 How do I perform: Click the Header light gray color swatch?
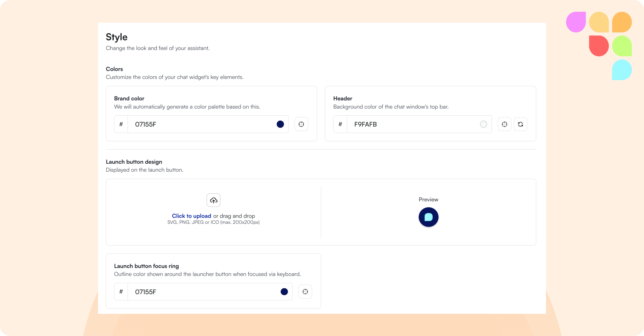tap(483, 124)
